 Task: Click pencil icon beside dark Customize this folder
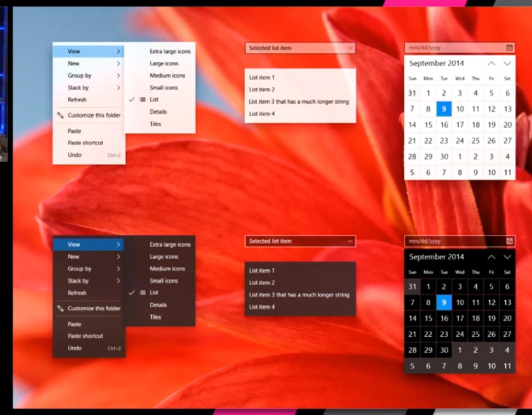60,308
